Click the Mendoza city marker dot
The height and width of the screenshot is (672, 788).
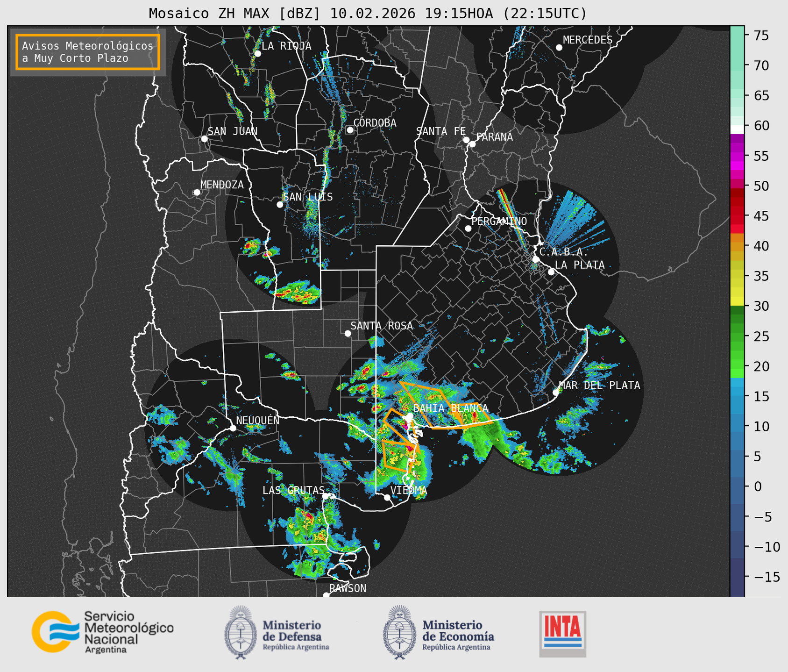pyautogui.click(x=197, y=193)
